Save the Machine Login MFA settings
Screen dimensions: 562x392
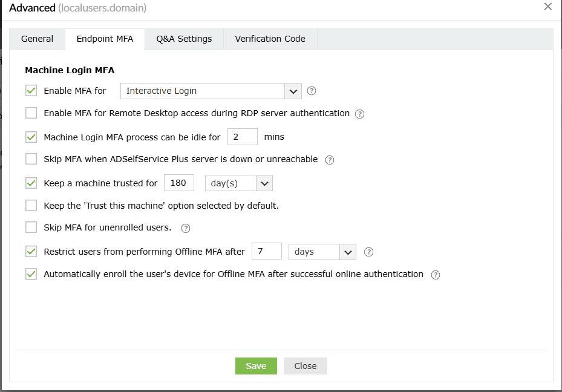pos(255,366)
